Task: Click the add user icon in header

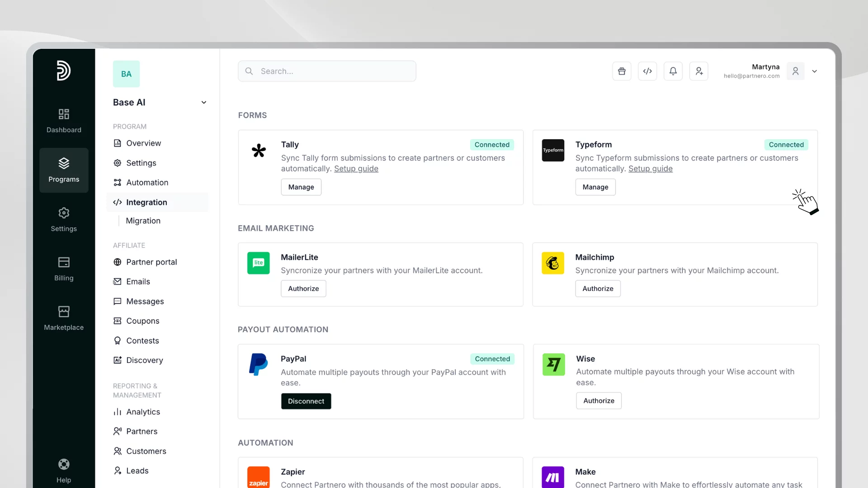Action: click(699, 71)
